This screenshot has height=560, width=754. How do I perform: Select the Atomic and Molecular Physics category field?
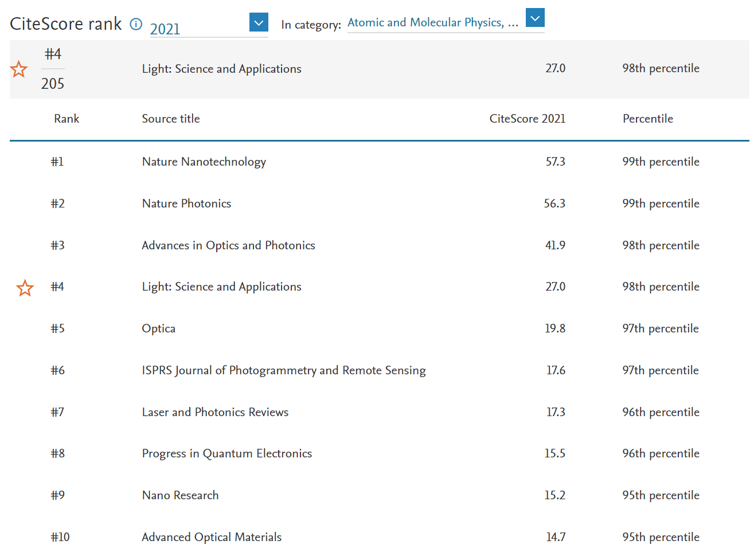click(433, 23)
